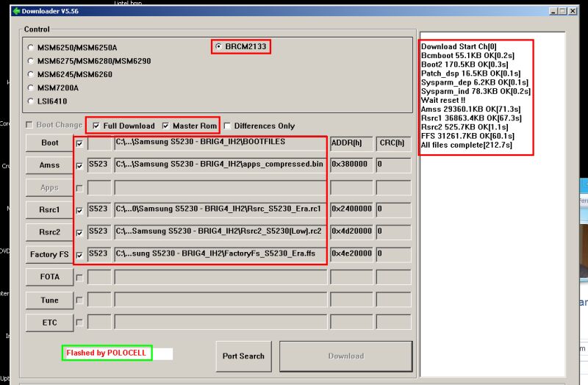Click the large Download button
Viewport: 588px width, 385px height.
346,356
